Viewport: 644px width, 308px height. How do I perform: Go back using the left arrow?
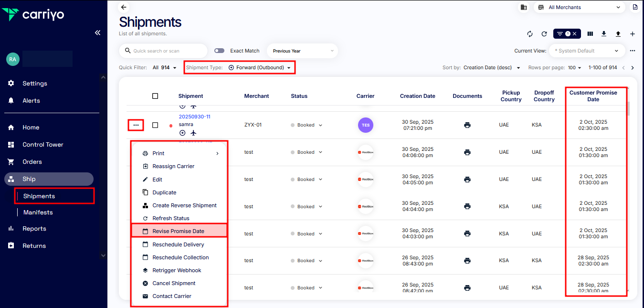click(x=124, y=7)
